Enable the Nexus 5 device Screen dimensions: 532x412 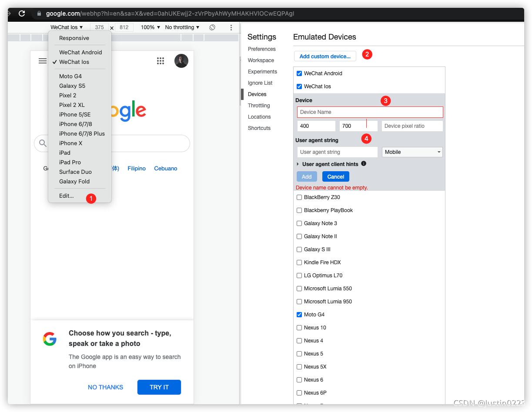coord(299,354)
